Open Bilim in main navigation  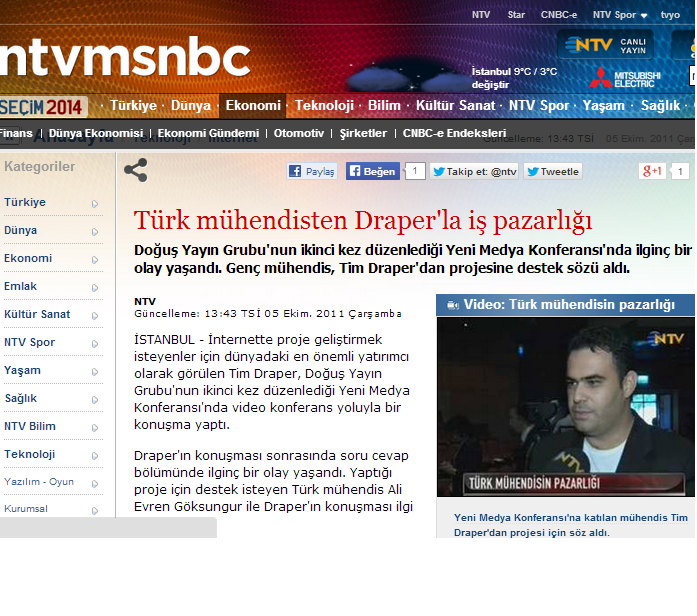coord(384,106)
